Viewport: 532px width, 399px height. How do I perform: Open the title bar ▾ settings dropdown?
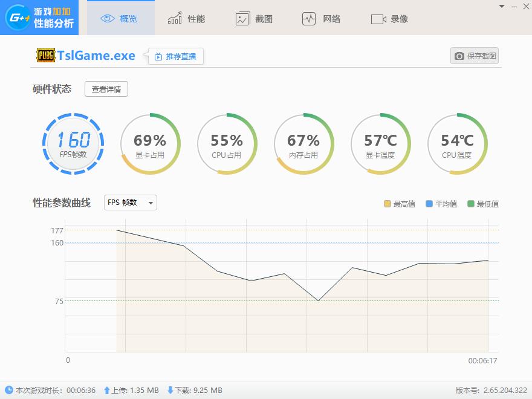click(x=501, y=7)
